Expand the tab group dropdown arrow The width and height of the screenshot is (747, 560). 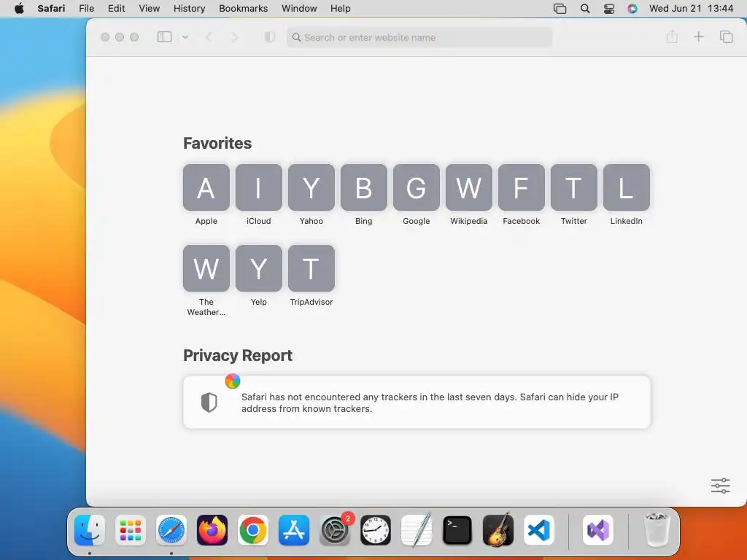185,37
